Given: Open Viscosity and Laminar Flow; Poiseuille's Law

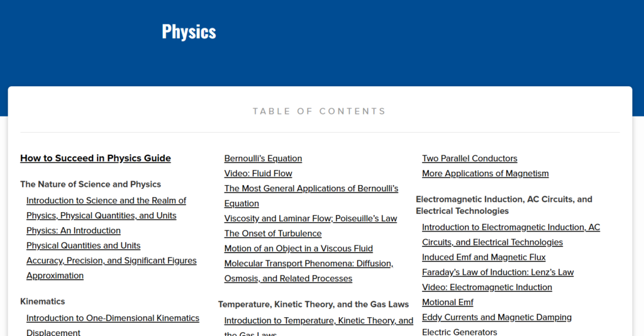Looking at the screenshot, I should tap(311, 219).
